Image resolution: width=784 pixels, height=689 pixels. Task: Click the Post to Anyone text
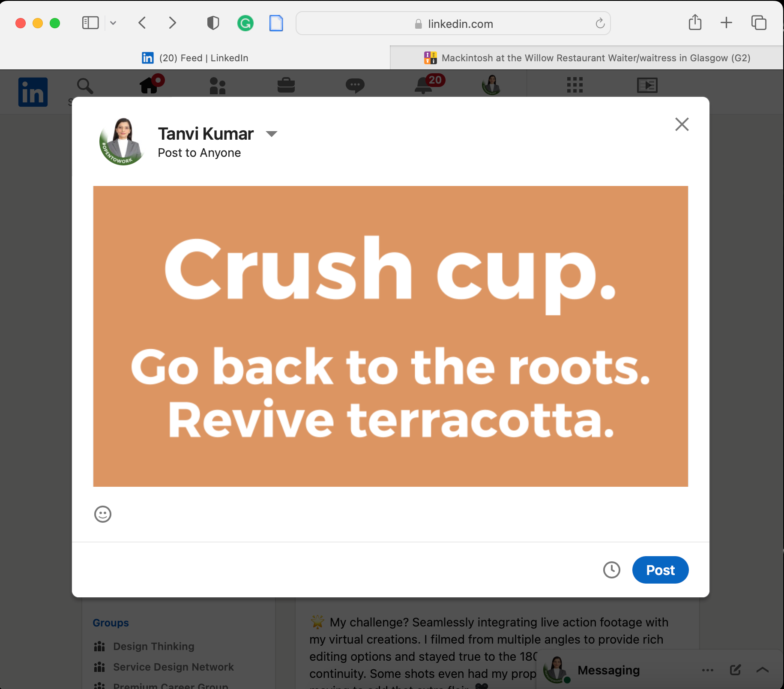pyautogui.click(x=199, y=153)
